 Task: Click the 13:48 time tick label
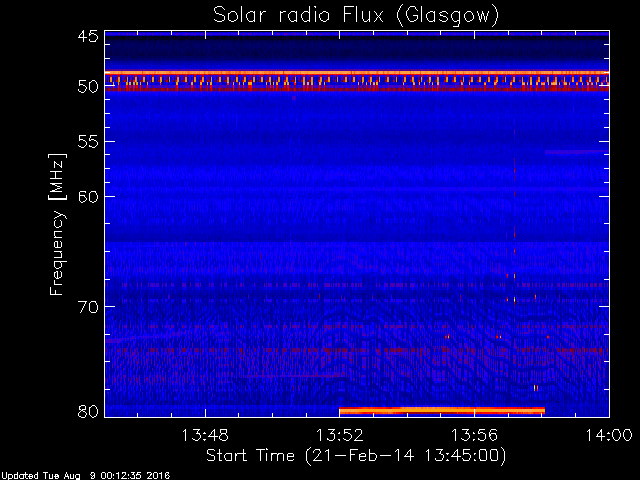(205, 436)
